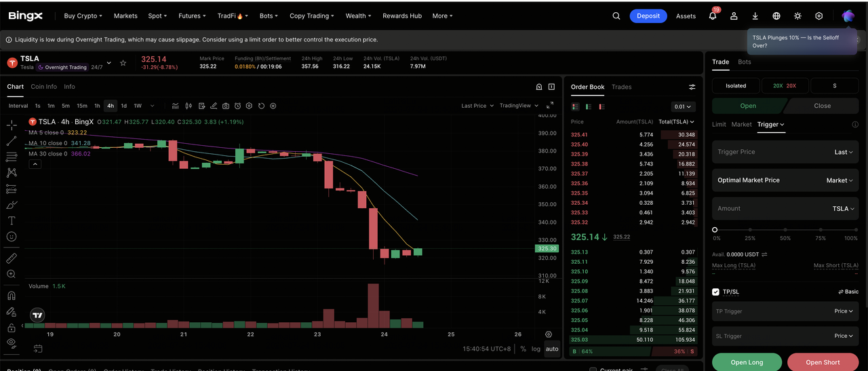Take chart snapshot with camera icon

[226, 106]
